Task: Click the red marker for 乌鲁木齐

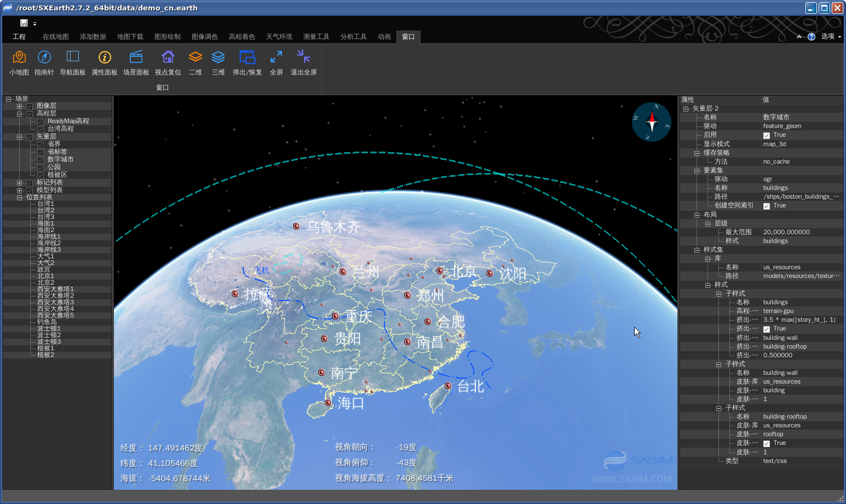Action: pyautogui.click(x=296, y=226)
